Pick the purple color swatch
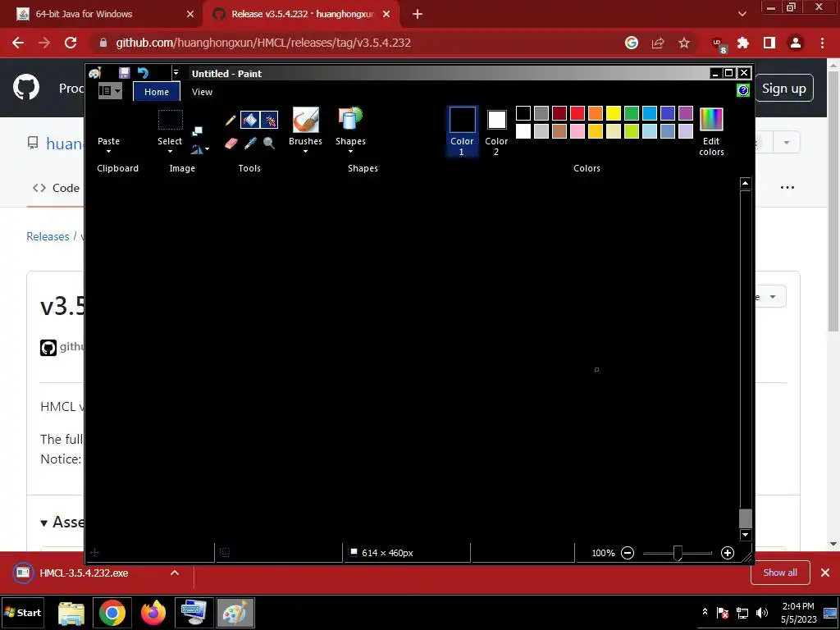The width and height of the screenshot is (840, 630). coord(685,113)
